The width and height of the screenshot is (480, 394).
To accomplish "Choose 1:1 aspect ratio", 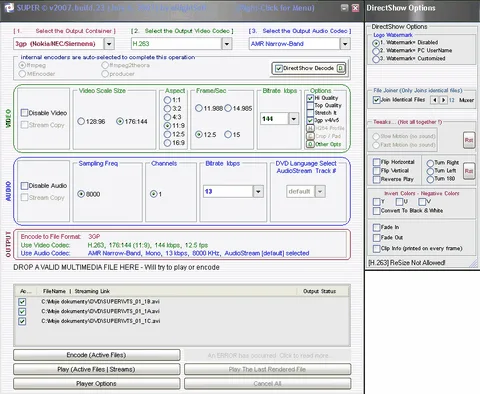I will point(168,100).
